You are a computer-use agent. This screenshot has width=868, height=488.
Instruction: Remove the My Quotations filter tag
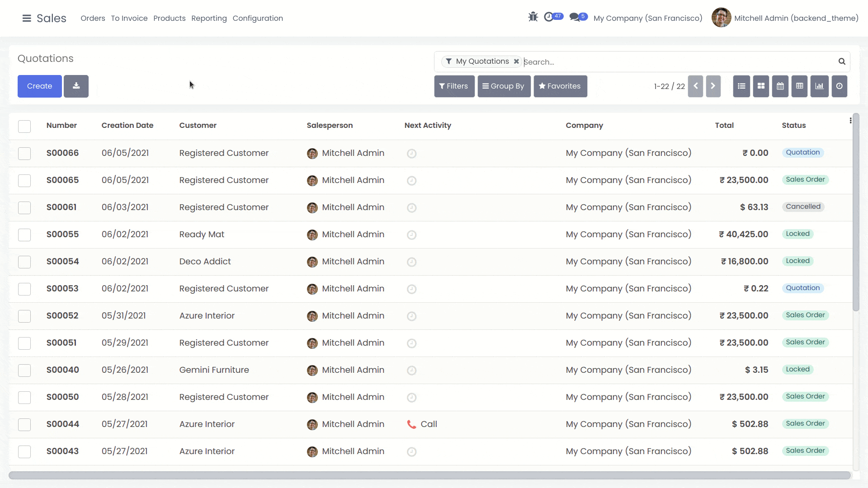click(516, 61)
